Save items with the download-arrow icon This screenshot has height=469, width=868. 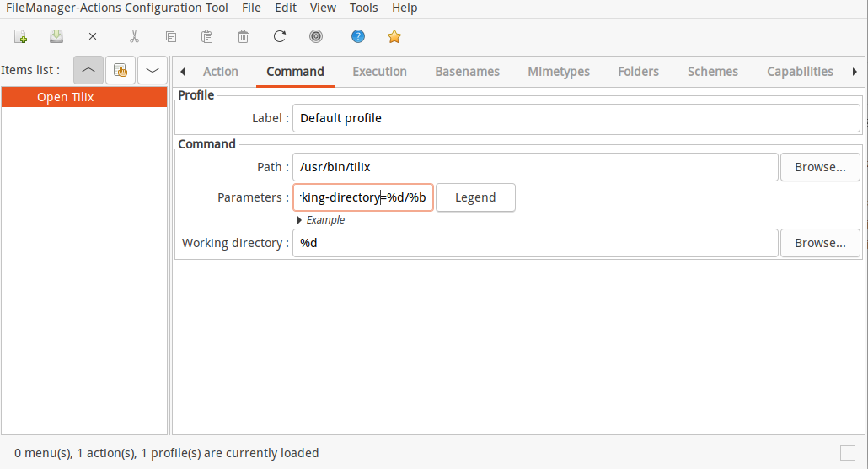click(56, 36)
